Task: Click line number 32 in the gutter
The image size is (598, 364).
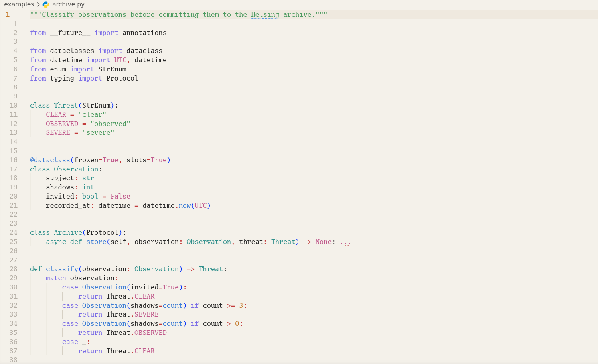Action: [14, 306]
